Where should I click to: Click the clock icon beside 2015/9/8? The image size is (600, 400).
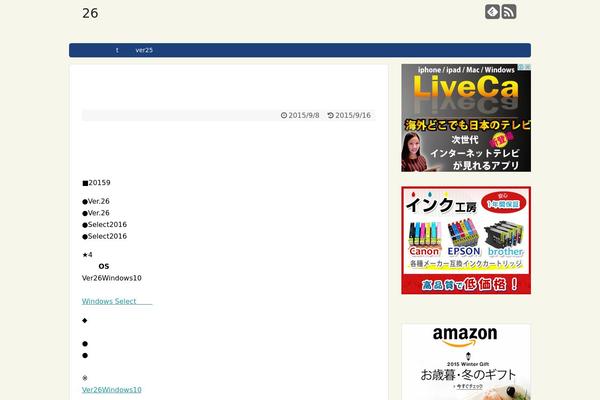[284, 115]
